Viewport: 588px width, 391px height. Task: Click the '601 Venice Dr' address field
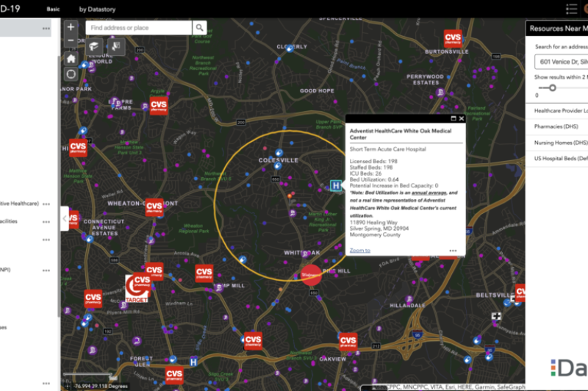point(562,62)
